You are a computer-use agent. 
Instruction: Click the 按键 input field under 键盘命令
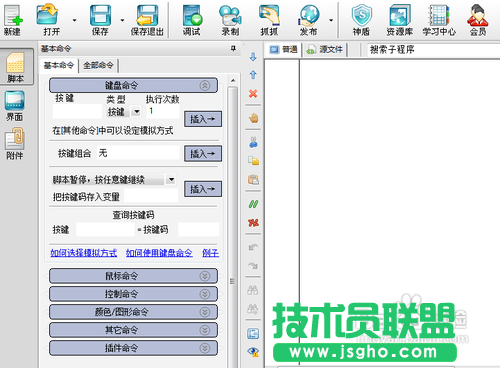click(77, 111)
